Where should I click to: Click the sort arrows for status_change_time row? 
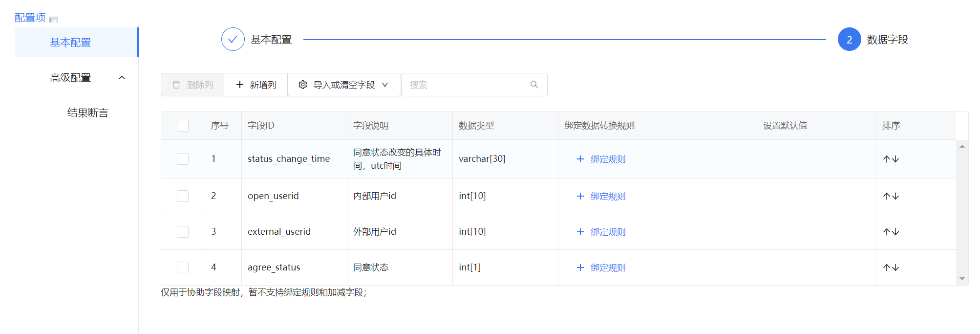tap(891, 159)
